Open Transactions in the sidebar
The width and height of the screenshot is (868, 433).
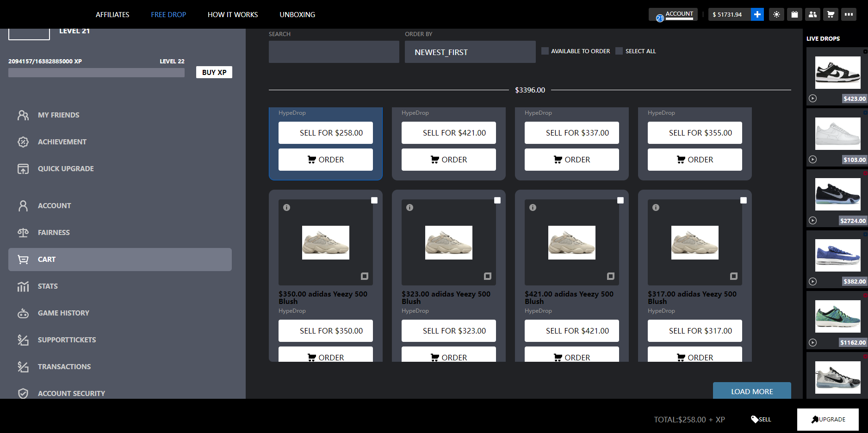click(x=120, y=366)
